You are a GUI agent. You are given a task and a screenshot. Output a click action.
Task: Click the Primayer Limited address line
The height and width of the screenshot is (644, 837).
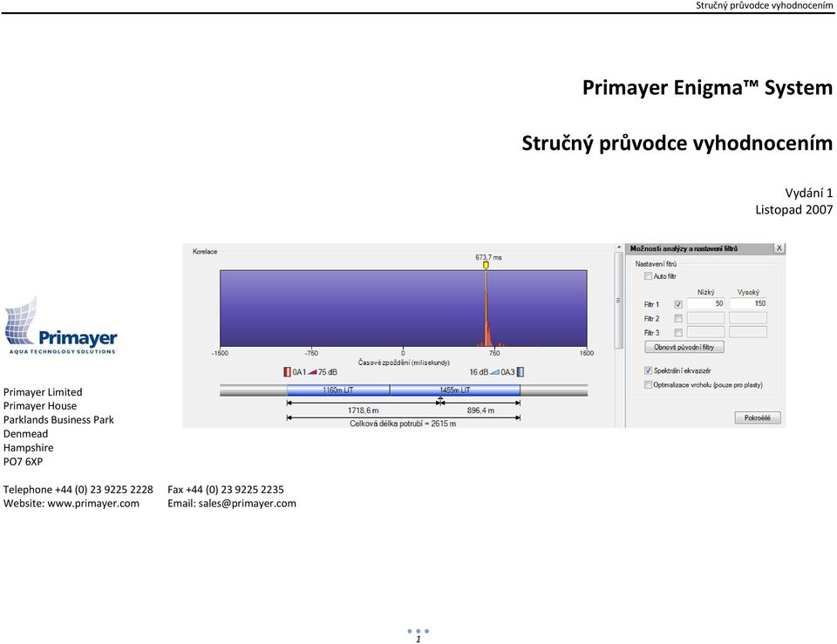click(43, 392)
